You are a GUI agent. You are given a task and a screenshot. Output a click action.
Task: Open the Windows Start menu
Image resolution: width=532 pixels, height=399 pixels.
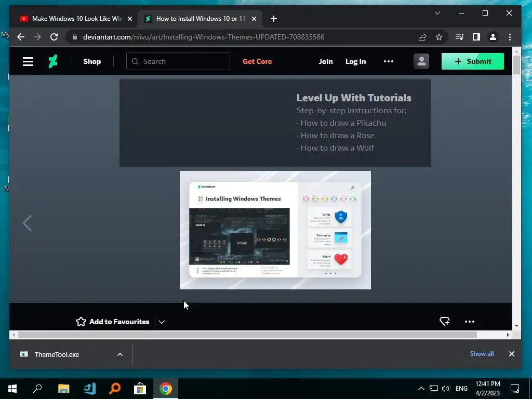click(12, 389)
